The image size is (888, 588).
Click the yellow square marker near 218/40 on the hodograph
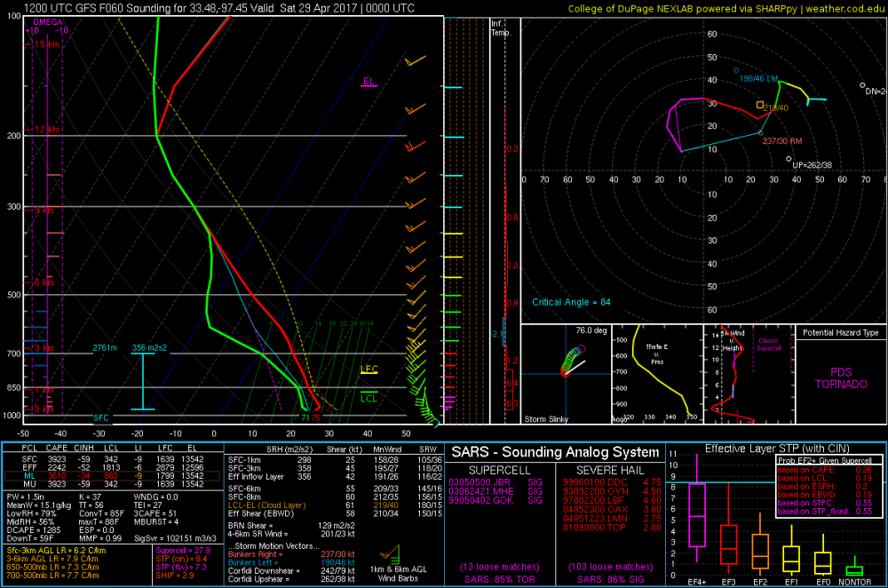click(x=760, y=106)
